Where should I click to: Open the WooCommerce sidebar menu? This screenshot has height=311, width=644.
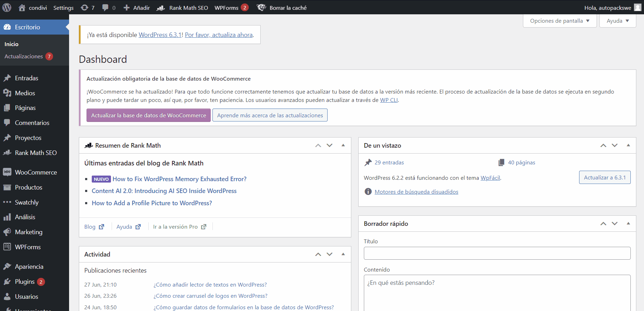tap(36, 172)
